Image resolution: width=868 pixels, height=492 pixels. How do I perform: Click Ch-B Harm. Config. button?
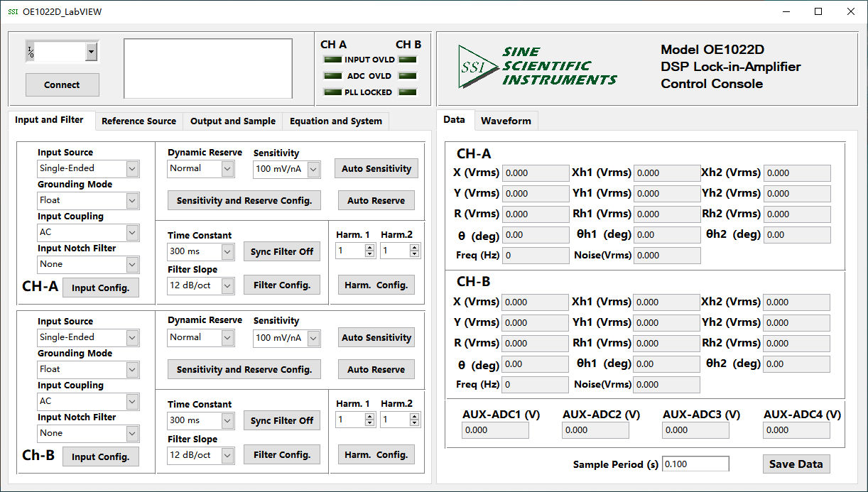coord(376,454)
